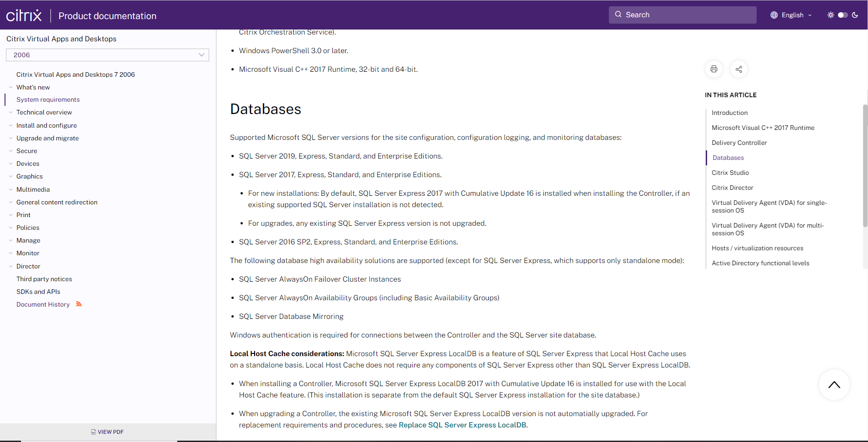Jump to Active Directory functional levels section
This screenshot has width=868, height=442.
760,263
